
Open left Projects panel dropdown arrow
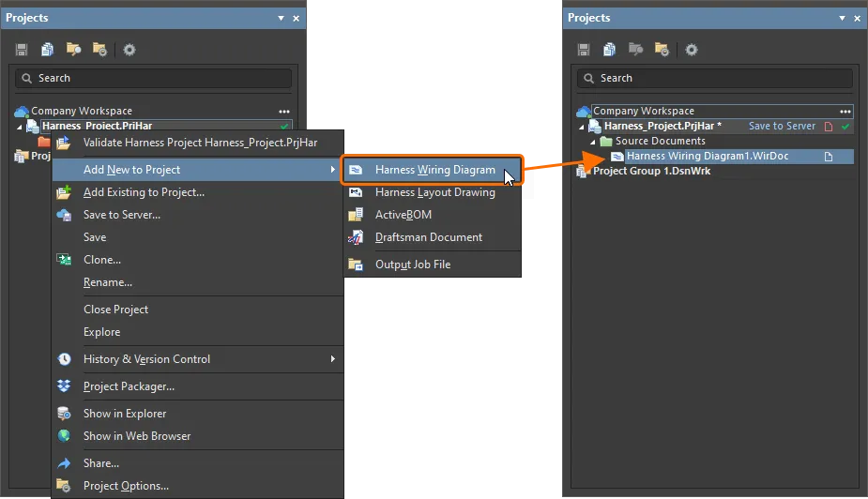[x=281, y=18]
